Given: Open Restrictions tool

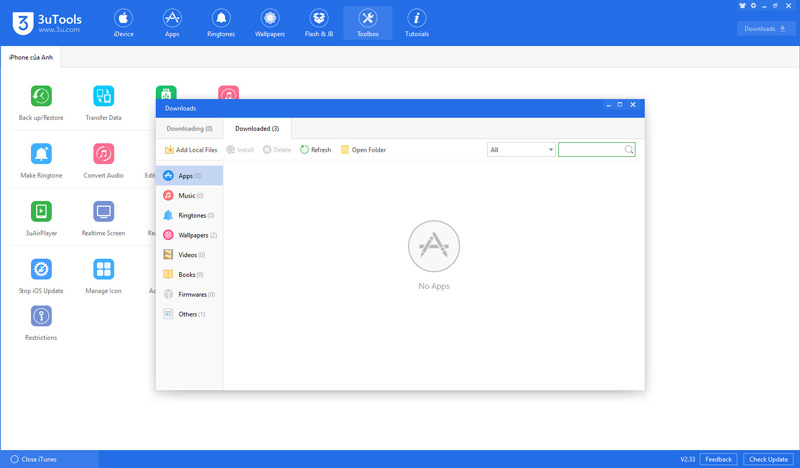Looking at the screenshot, I should pyautogui.click(x=41, y=323).
